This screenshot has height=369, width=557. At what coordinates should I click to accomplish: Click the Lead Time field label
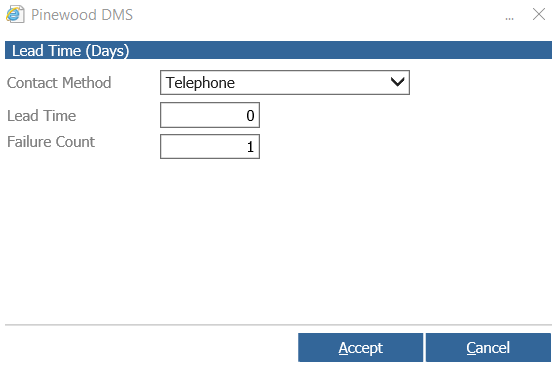[x=42, y=115]
